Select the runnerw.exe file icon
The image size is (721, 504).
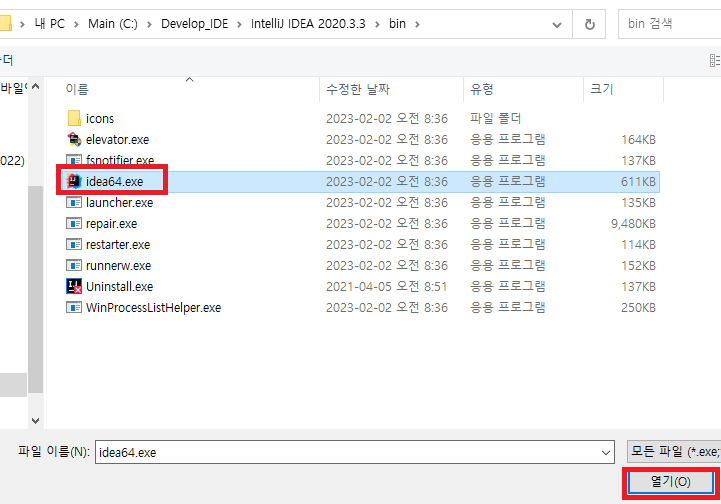[x=74, y=265]
